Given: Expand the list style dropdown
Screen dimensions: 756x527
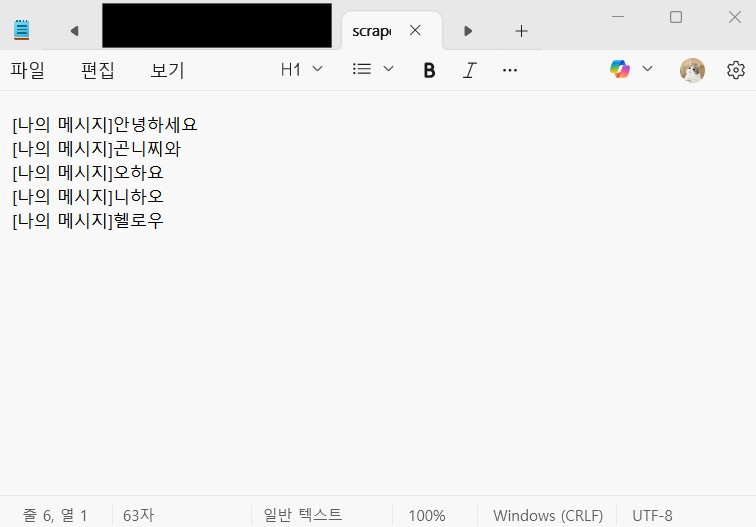Looking at the screenshot, I should (x=374, y=69).
